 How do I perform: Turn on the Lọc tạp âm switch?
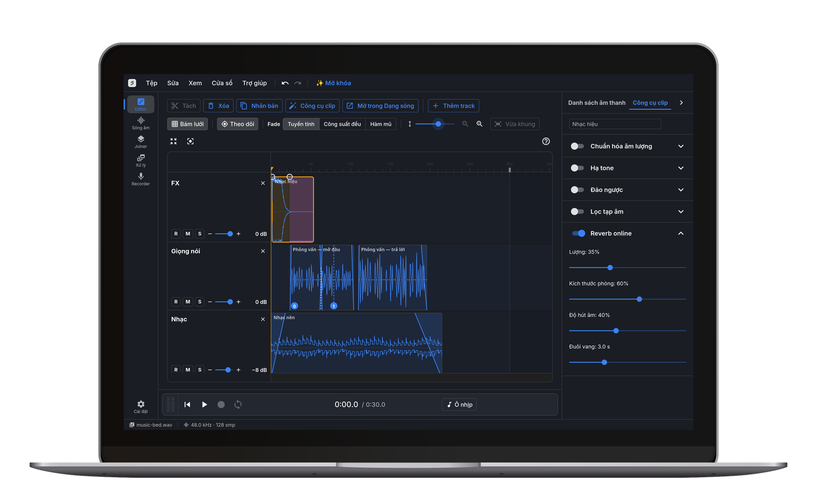577,211
